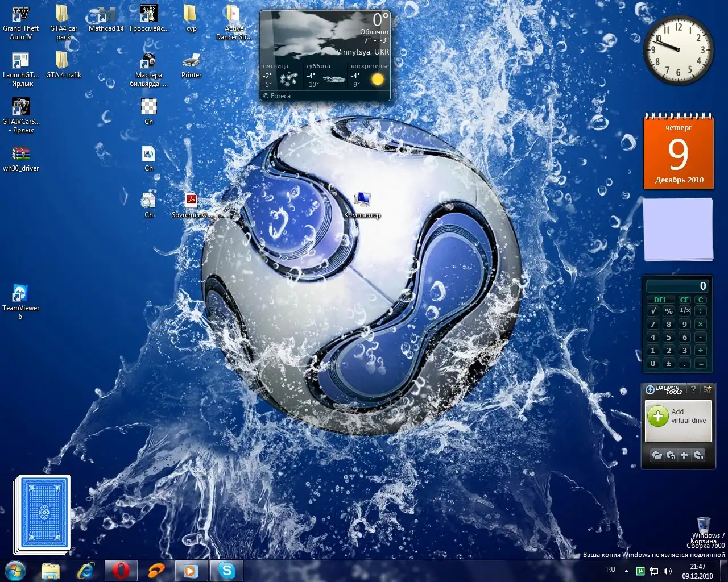Screen dimensions: 728x582
Task: Launch Opera from the taskbar
Action: coord(121,570)
